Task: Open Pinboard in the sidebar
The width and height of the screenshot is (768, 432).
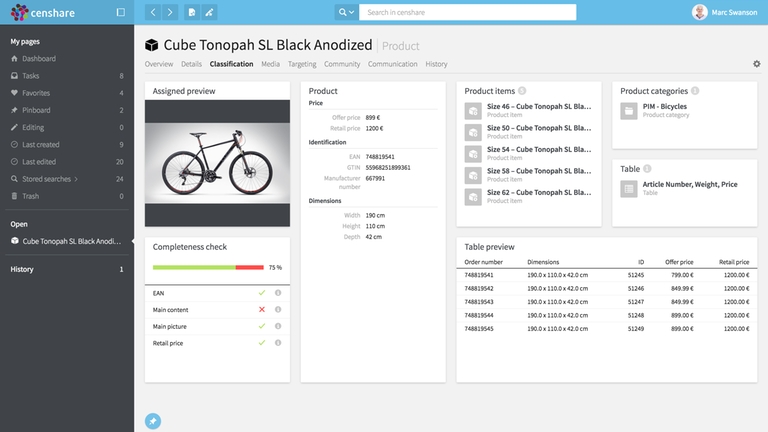Action: pos(36,110)
